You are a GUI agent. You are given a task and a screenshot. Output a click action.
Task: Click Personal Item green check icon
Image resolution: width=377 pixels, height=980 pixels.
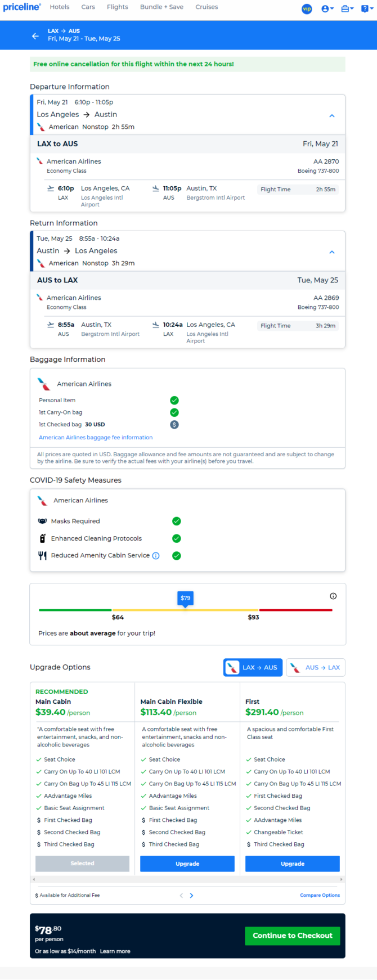(174, 400)
